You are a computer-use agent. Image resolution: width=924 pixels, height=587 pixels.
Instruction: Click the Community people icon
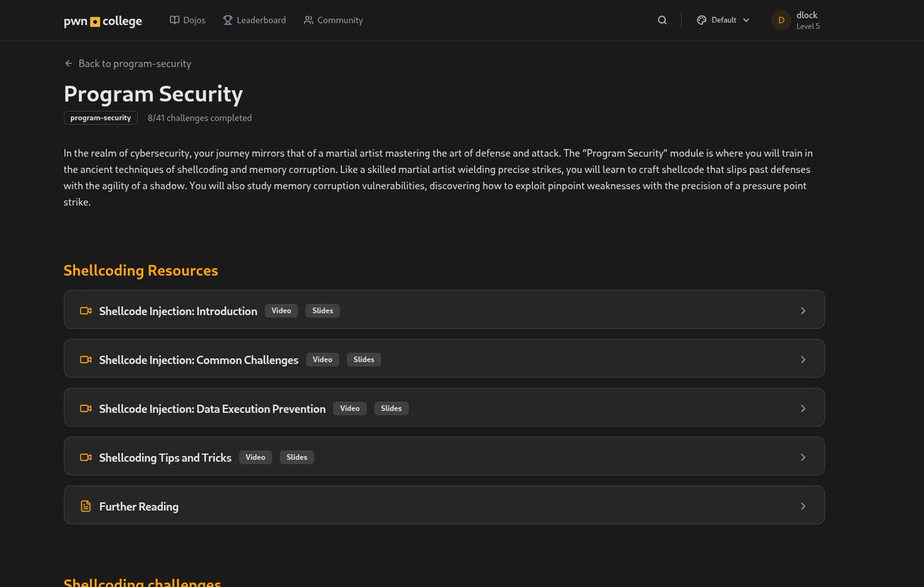309,20
